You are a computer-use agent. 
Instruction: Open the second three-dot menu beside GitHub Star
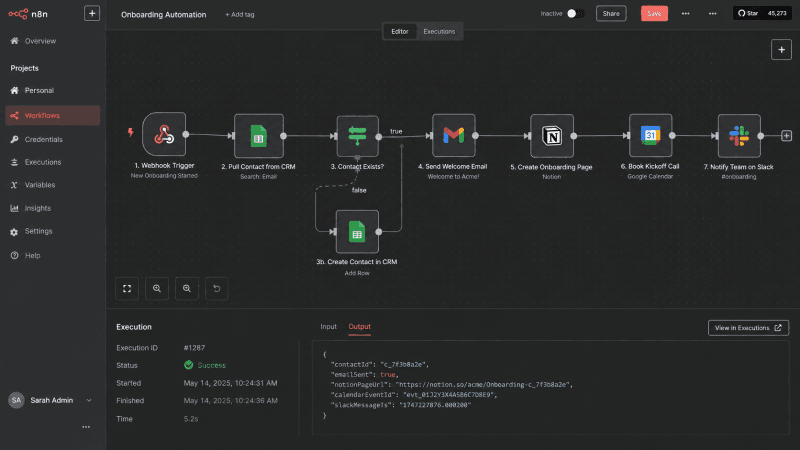tap(712, 14)
